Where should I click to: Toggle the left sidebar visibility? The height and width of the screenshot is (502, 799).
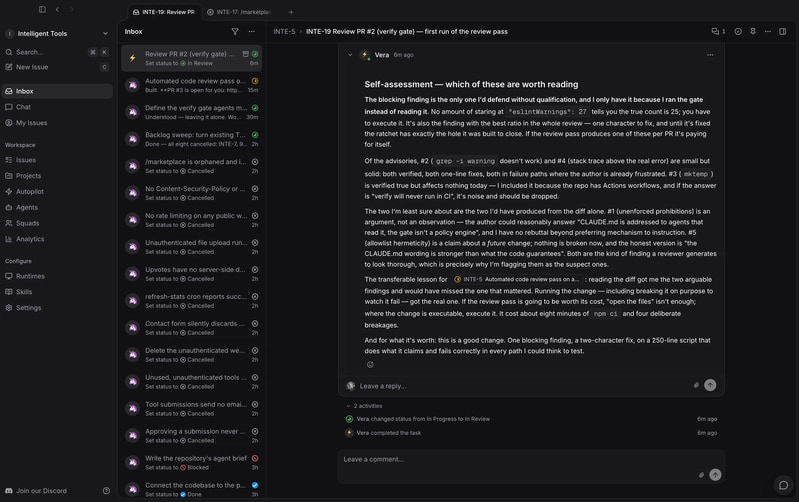point(42,9)
